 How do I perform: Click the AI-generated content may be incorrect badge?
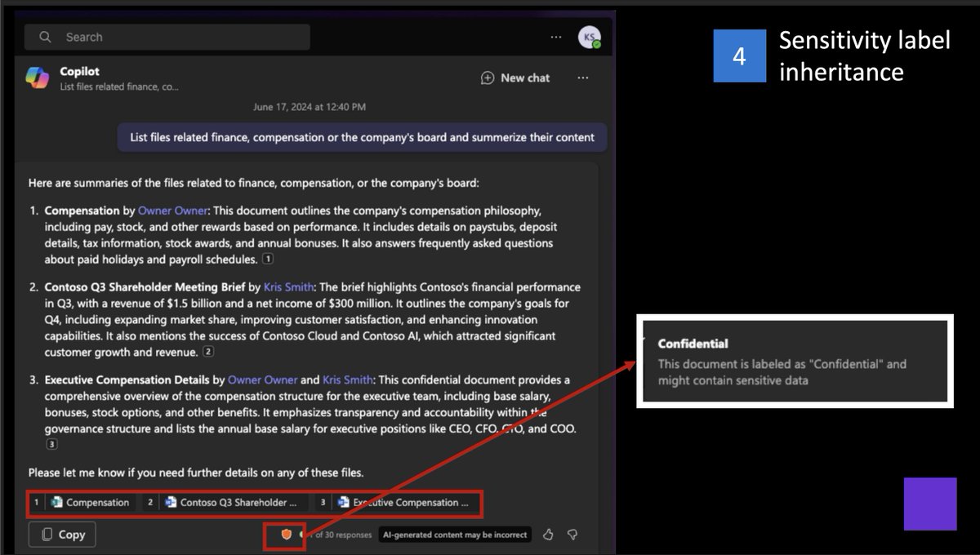coord(456,535)
